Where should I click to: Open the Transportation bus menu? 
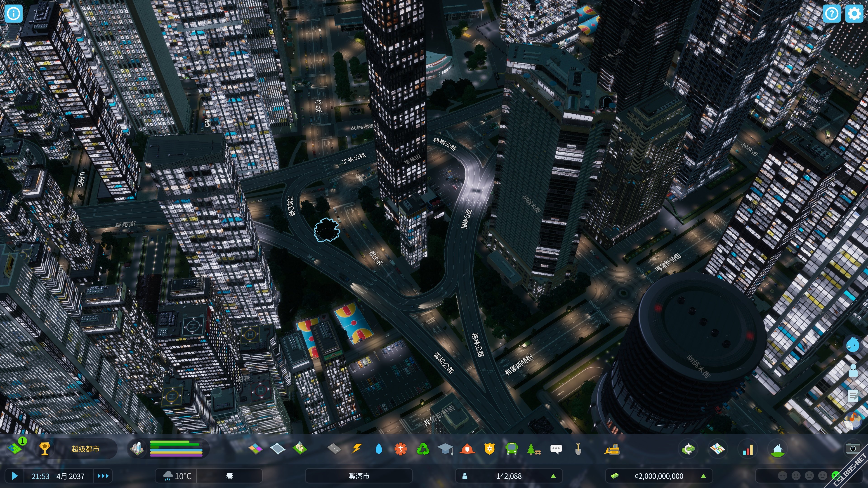tap(512, 449)
